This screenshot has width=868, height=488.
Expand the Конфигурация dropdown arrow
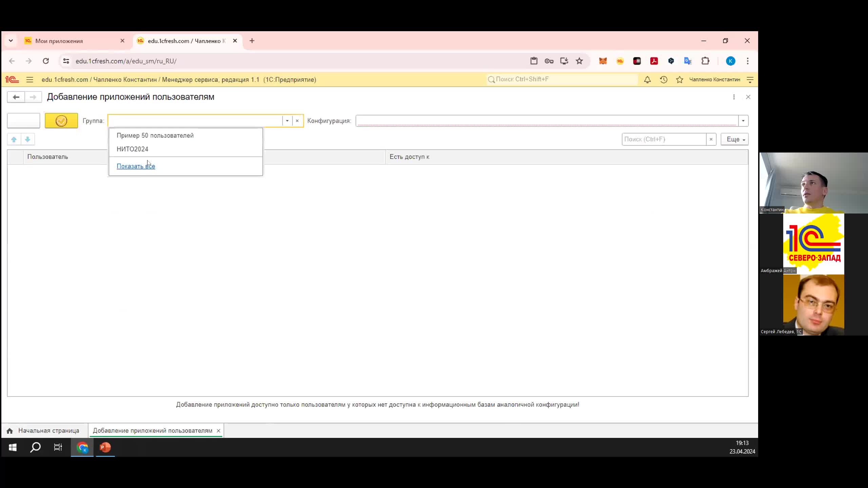pyautogui.click(x=743, y=121)
